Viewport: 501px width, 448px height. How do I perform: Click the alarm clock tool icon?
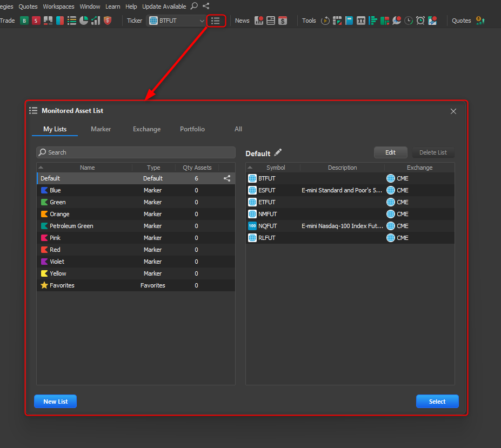pos(420,21)
